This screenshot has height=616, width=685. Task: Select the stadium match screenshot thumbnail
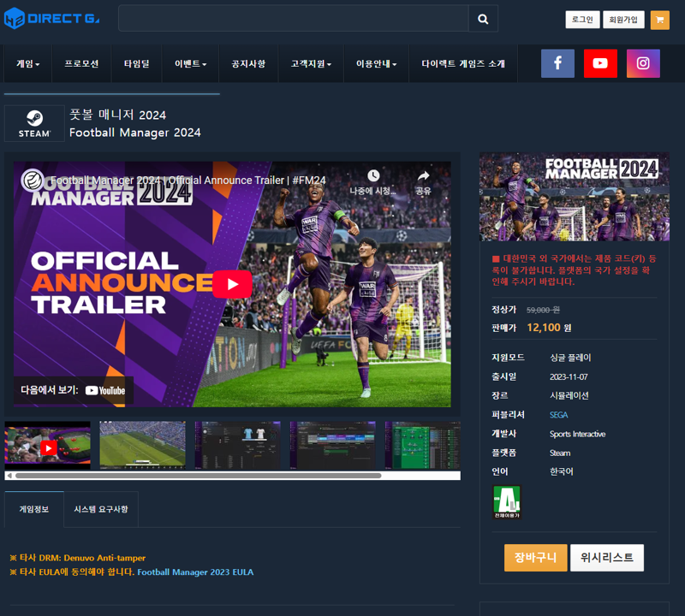click(x=142, y=445)
